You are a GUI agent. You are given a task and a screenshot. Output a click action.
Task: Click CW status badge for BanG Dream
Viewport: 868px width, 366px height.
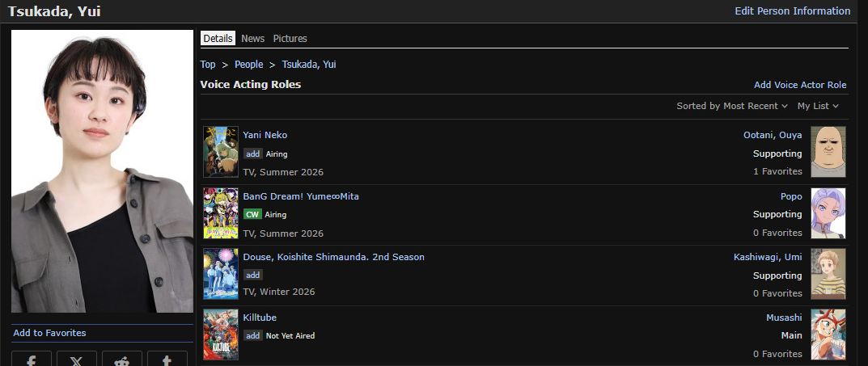pyautogui.click(x=252, y=215)
